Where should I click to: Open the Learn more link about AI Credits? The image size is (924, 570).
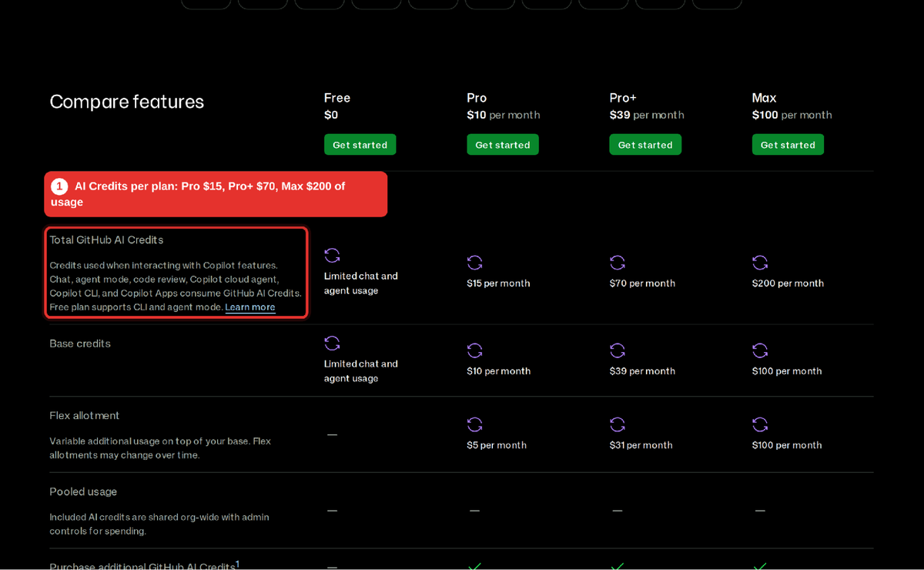(x=250, y=307)
